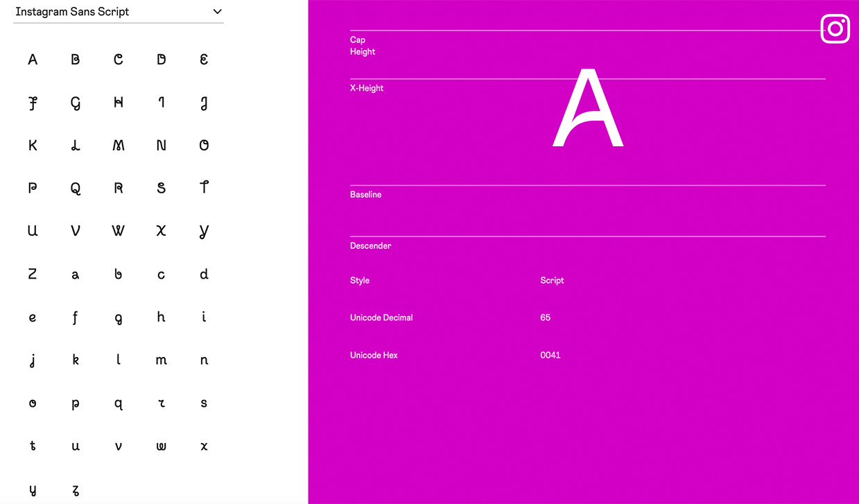Select uppercase F glyph
This screenshot has width=859, height=504.
[x=33, y=103]
